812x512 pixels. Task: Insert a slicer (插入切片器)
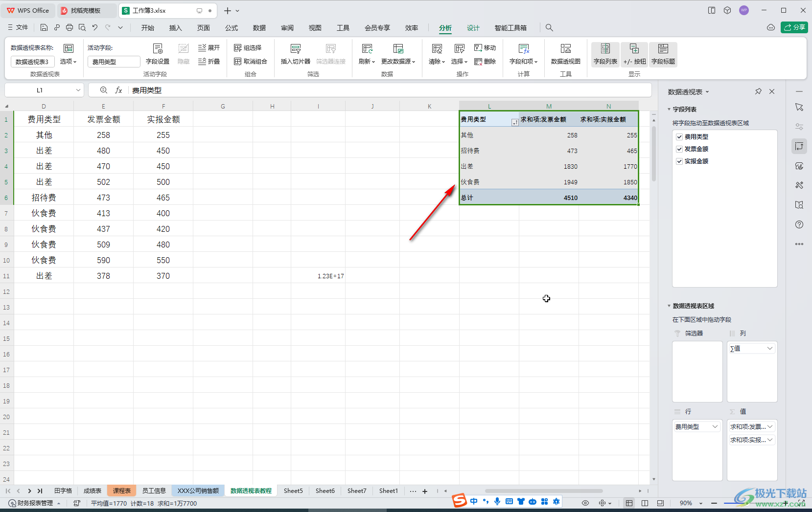(296, 54)
